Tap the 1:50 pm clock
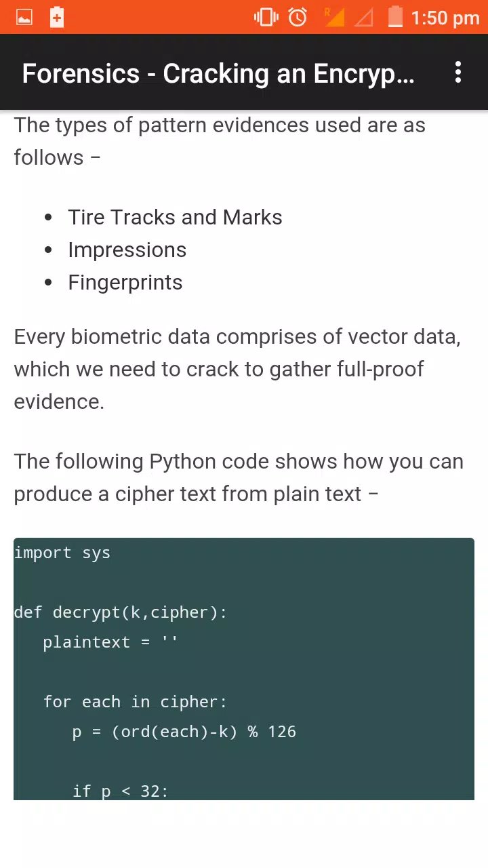This screenshot has width=488, height=868. 445,18
